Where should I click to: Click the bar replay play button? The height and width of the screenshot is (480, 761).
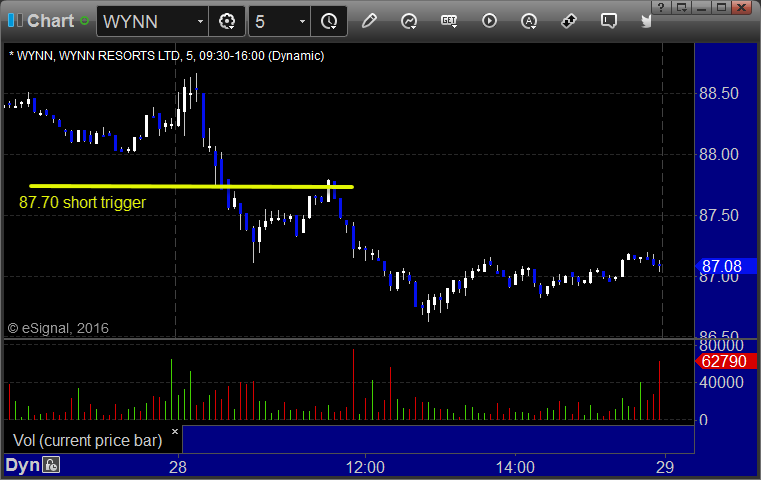[489, 21]
